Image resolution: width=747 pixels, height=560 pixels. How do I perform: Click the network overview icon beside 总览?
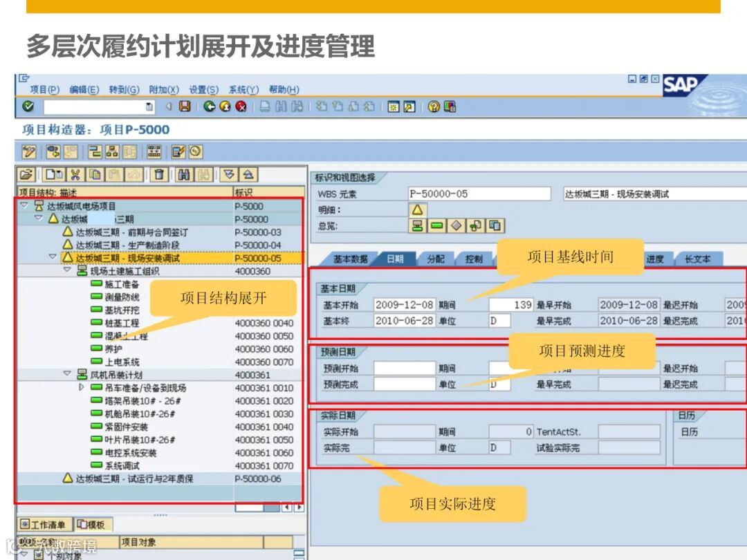tap(417, 225)
